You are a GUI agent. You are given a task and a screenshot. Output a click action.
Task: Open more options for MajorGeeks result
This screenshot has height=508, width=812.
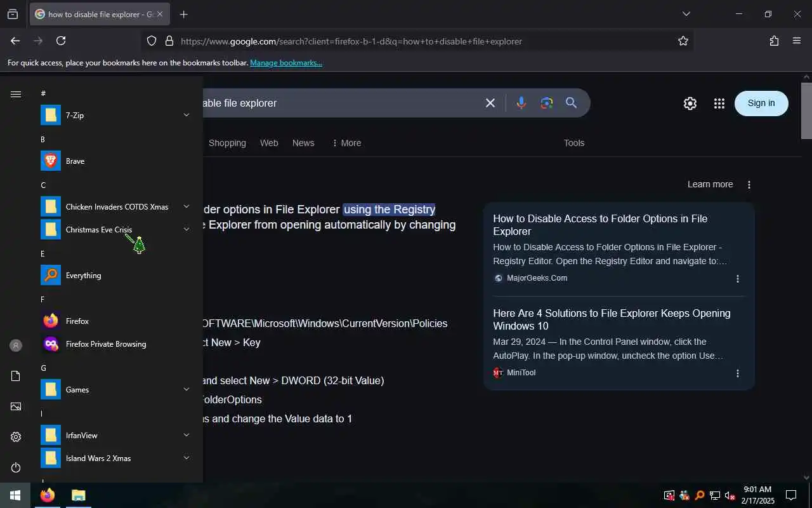[737, 279]
